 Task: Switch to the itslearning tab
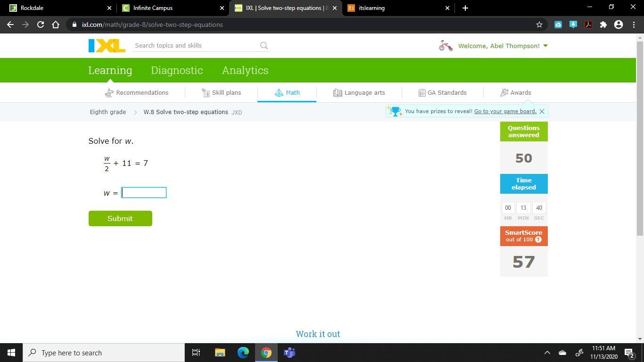coord(398,8)
